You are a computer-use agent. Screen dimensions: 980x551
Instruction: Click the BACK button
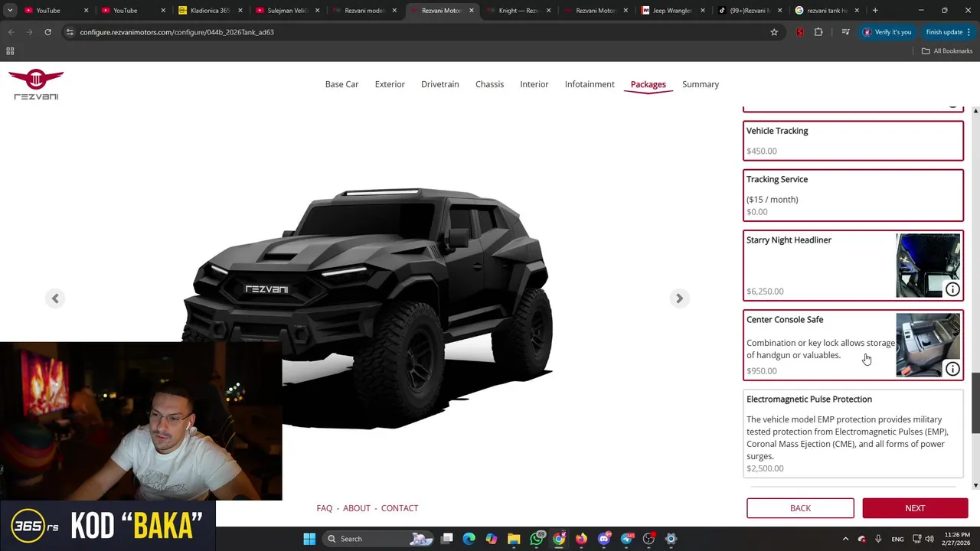[x=800, y=508]
